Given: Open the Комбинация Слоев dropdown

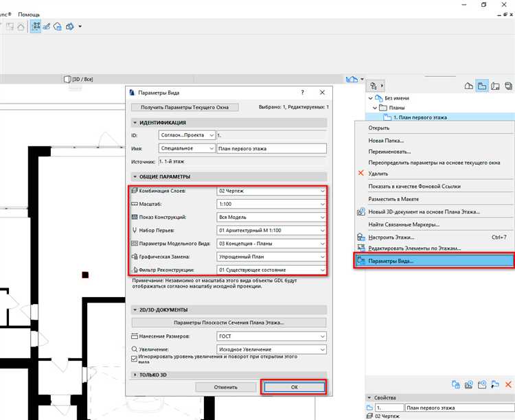Looking at the screenshot, I should click(271, 191).
